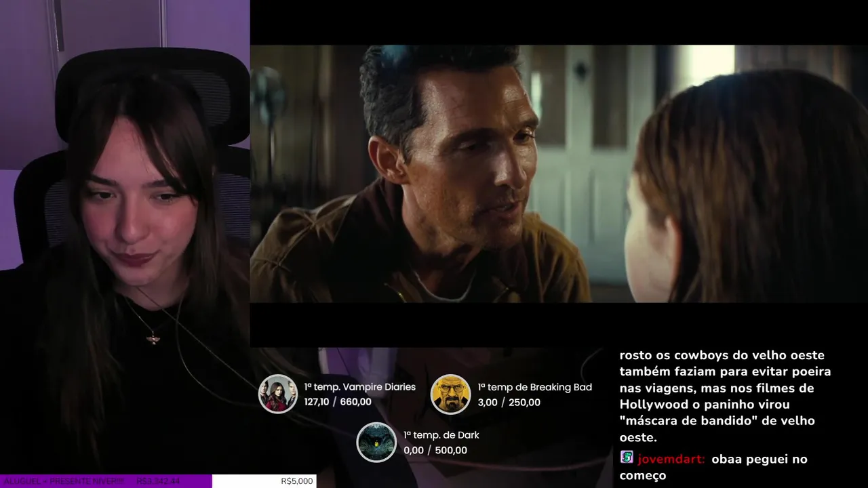Click the Vampire Diaries goal avatar icon
This screenshot has height=488, width=868.
coord(278,394)
